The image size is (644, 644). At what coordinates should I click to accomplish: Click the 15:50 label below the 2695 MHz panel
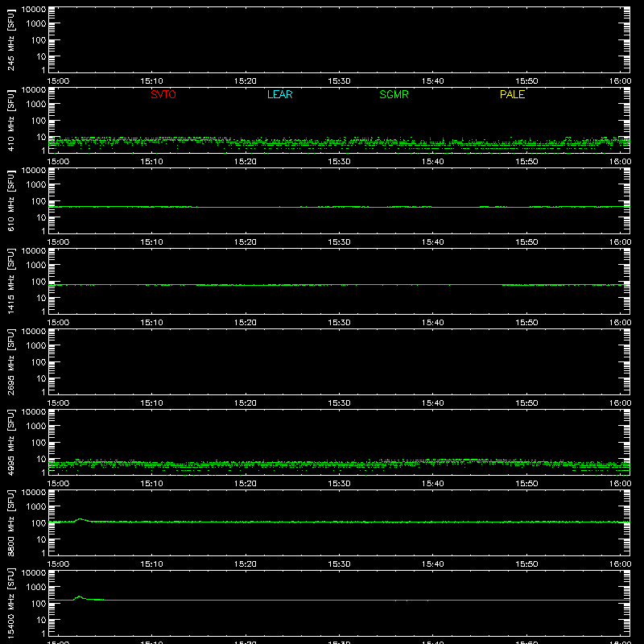[526, 403]
